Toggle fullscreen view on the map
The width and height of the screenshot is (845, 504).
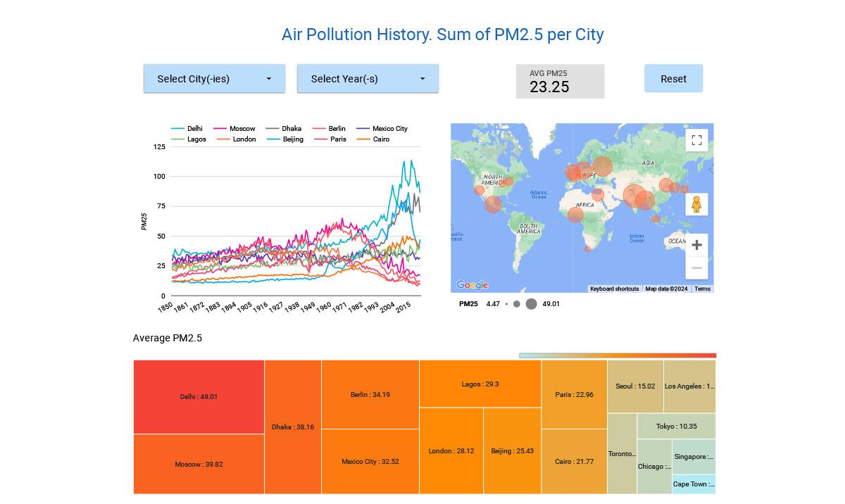(696, 140)
